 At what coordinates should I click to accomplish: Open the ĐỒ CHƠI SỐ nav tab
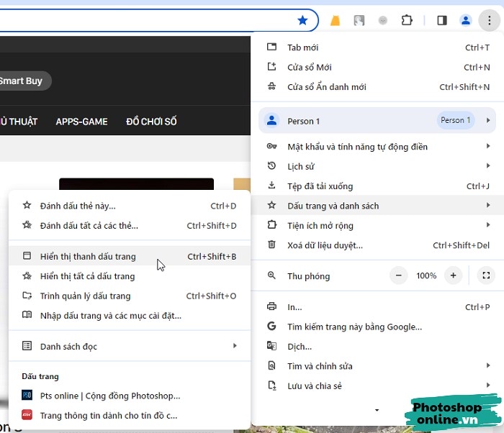[151, 122]
